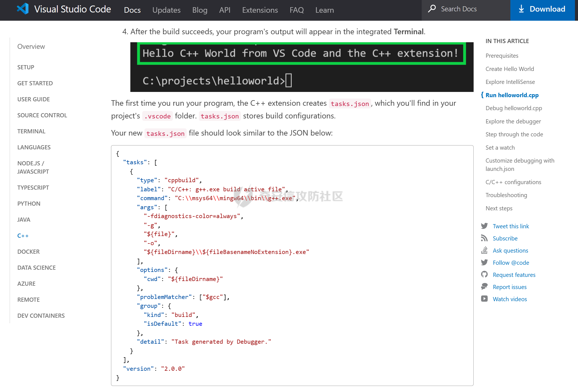The height and width of the screenshot is (392, 578).
Task: Open the FAQ page in top navigation
Action: click(x=297, y=10)
